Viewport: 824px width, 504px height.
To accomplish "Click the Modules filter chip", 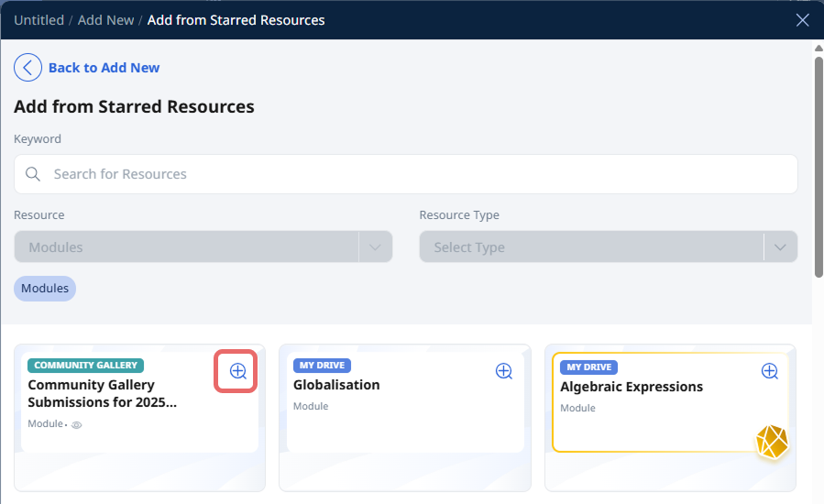I will pyautogui.click(x=45, y=289).
